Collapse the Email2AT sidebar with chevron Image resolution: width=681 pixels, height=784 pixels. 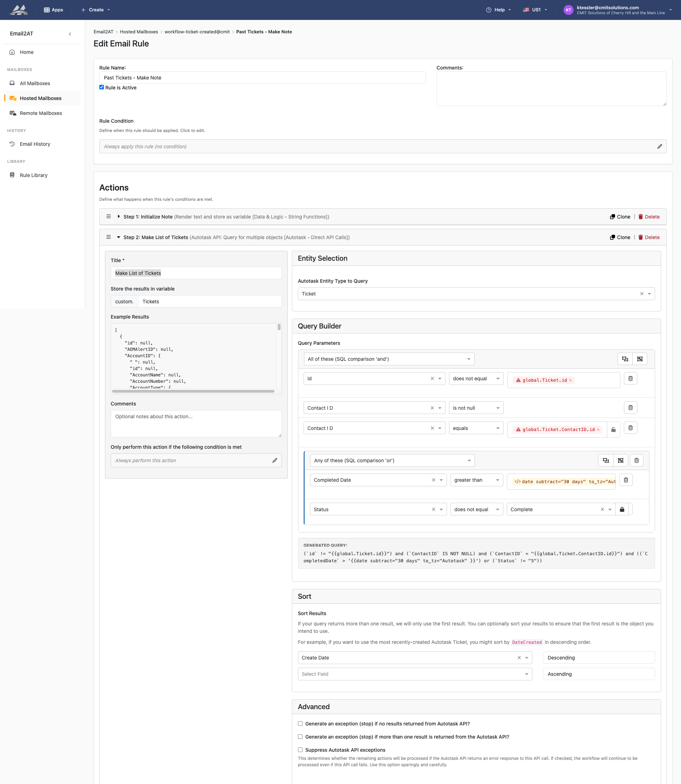pos(70,34)
